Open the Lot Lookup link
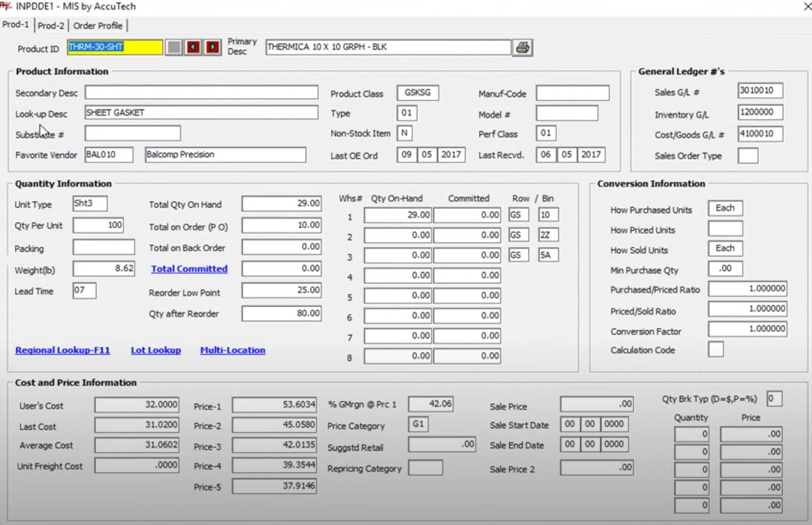 pyautogui.click(x=155, y=350)
